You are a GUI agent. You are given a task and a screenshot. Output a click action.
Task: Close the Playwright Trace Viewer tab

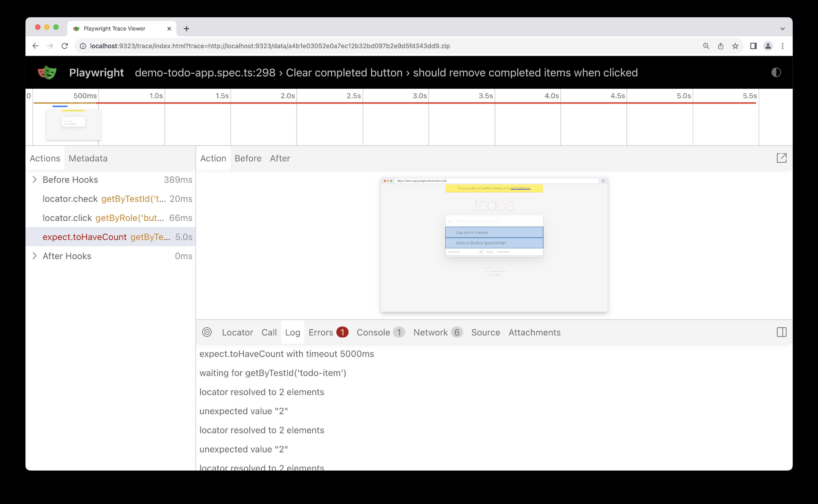(169, 29)
